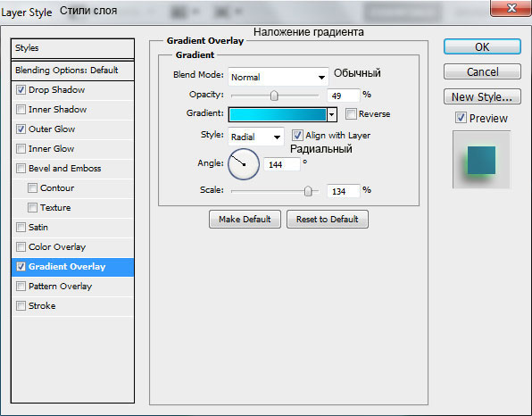Select Blending Options: Default
This screenshot has width=532, height=416.
point(72,71)
